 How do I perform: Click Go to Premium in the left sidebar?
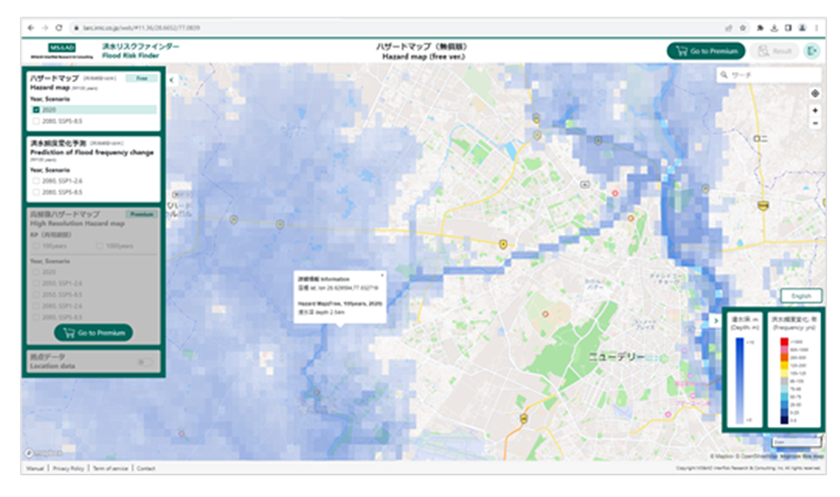point(94,333)
